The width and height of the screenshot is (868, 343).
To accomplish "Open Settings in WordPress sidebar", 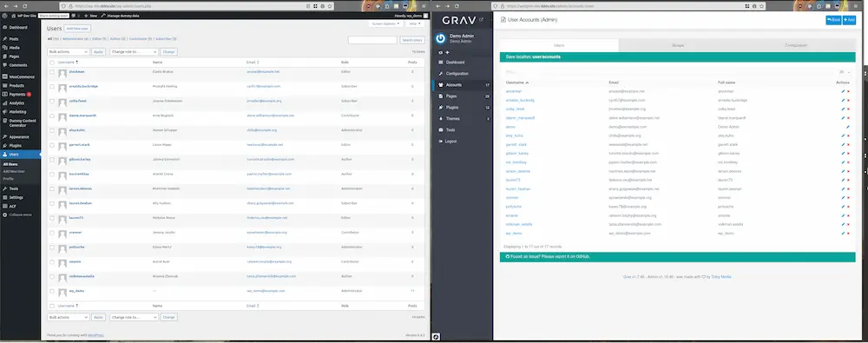I will click(x=16, y=197).
